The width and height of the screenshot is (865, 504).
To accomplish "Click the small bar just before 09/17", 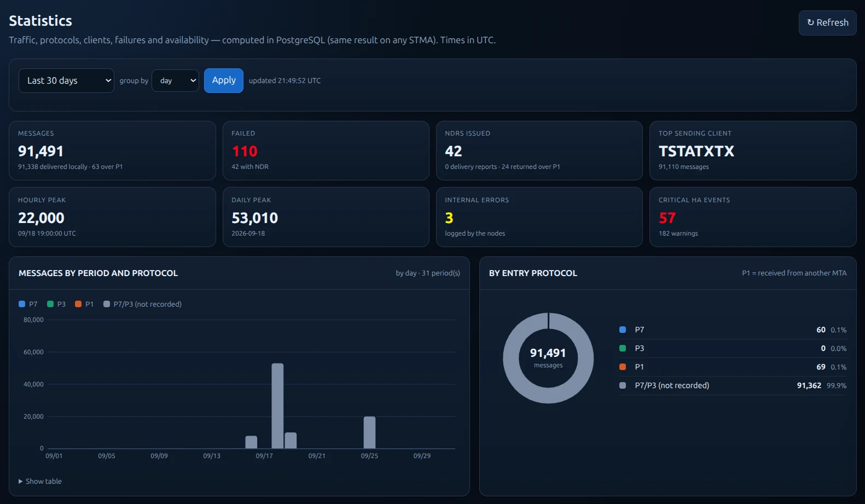I will click(251, 442).
